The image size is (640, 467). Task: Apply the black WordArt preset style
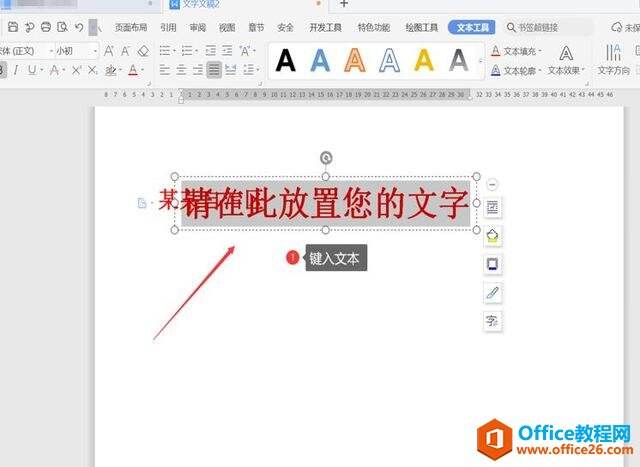[x=285, y=60]
